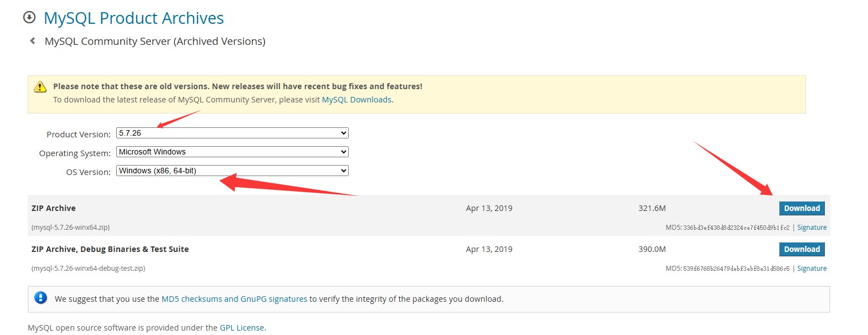The width and height of the screenshot is (868, 335).
Task: Download the Debug Binaries & Test Suite archive
Action: tap(802, 249)
